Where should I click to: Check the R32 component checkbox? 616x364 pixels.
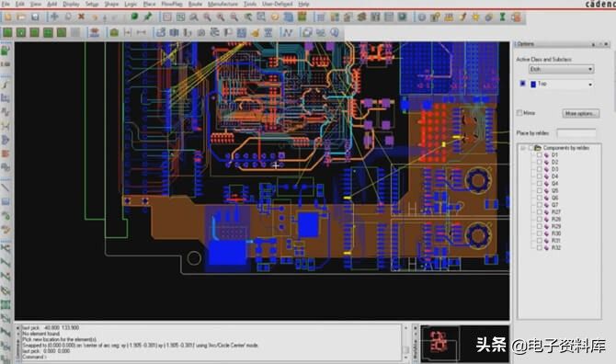click(540, 248)
